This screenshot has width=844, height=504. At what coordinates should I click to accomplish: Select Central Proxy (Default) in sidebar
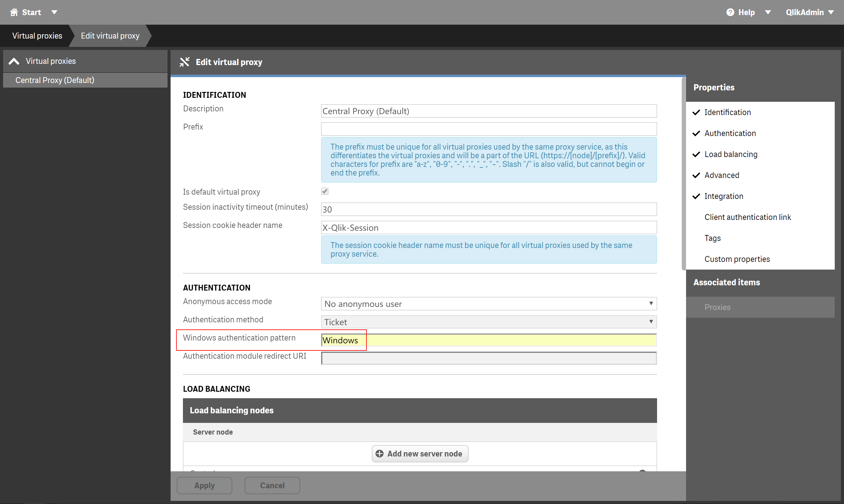pos(55,80)
